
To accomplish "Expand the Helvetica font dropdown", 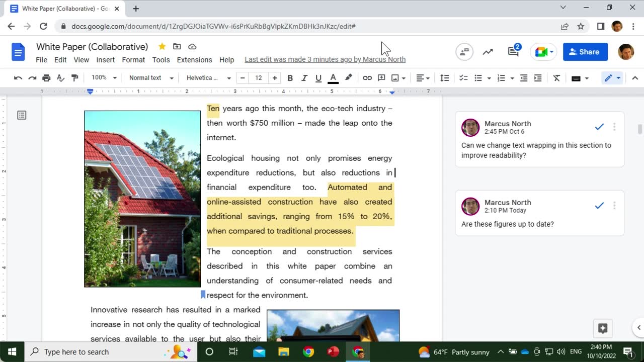I will point(208,78).
